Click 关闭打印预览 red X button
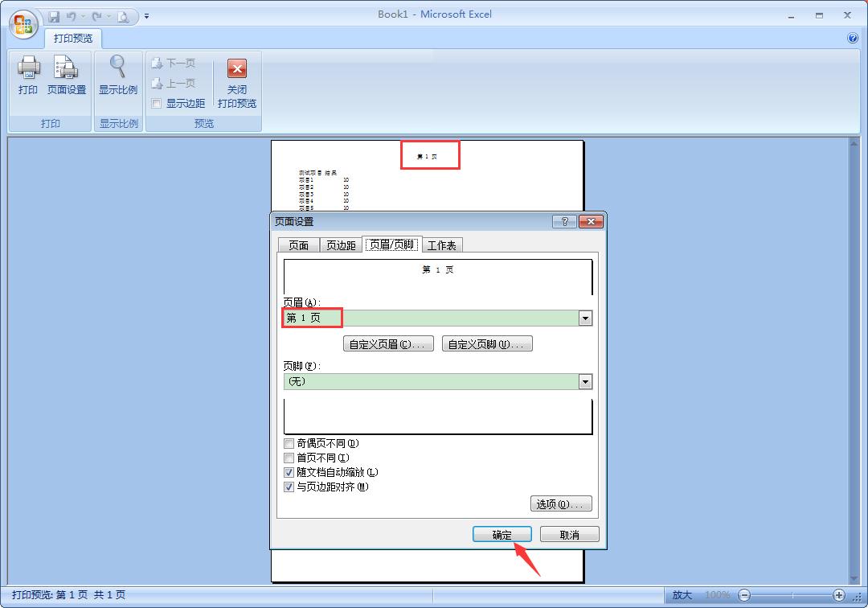This screenshot has width=868, height=608. click(x=237, y=68)
